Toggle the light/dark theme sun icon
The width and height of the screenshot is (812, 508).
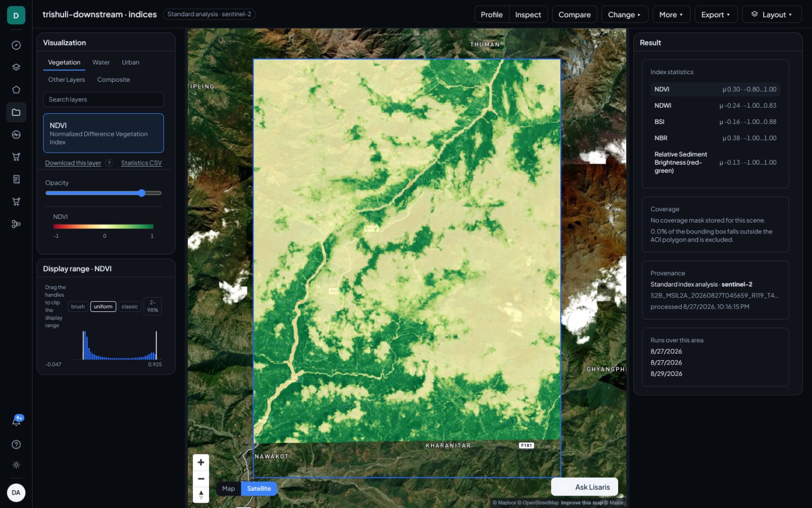pos(16,465)
